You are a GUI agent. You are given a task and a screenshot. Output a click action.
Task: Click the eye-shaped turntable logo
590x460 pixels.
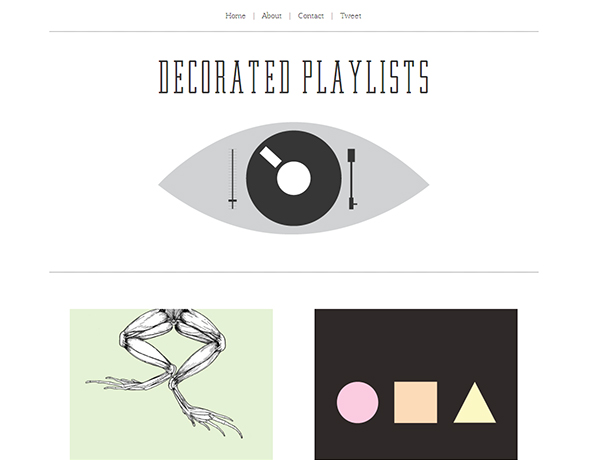293,178
